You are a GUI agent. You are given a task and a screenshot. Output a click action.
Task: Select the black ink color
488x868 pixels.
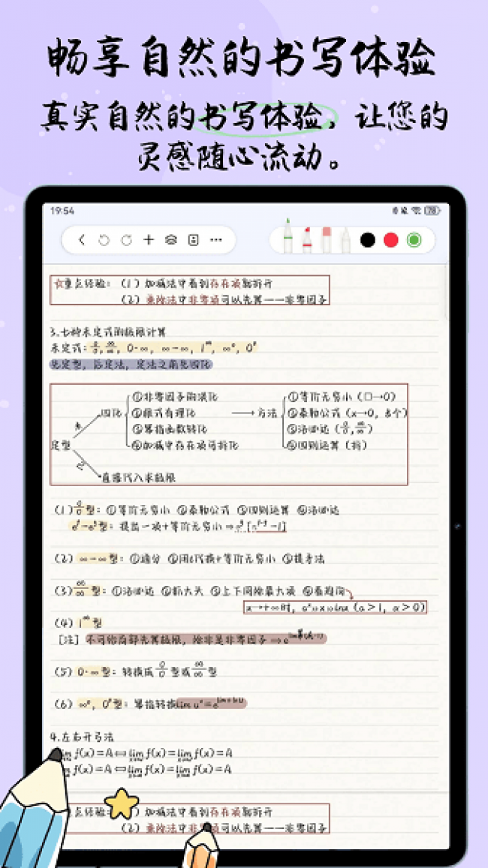coord(367,240)
